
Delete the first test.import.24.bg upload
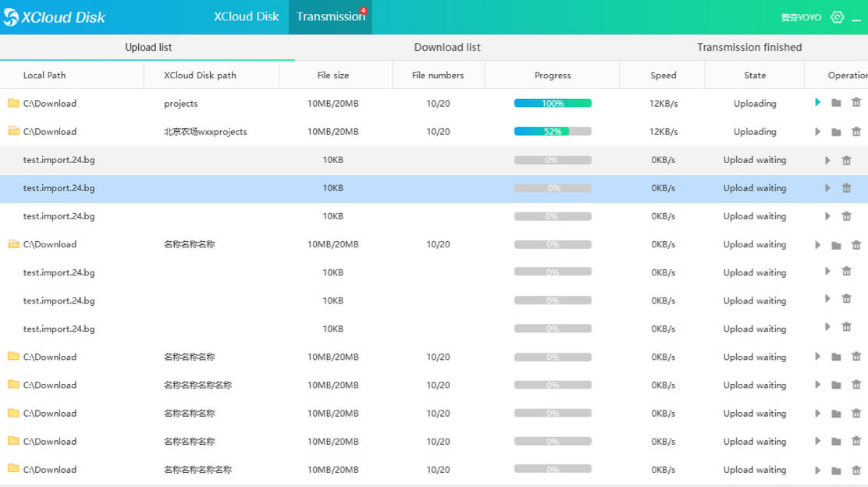coord(846,159)
